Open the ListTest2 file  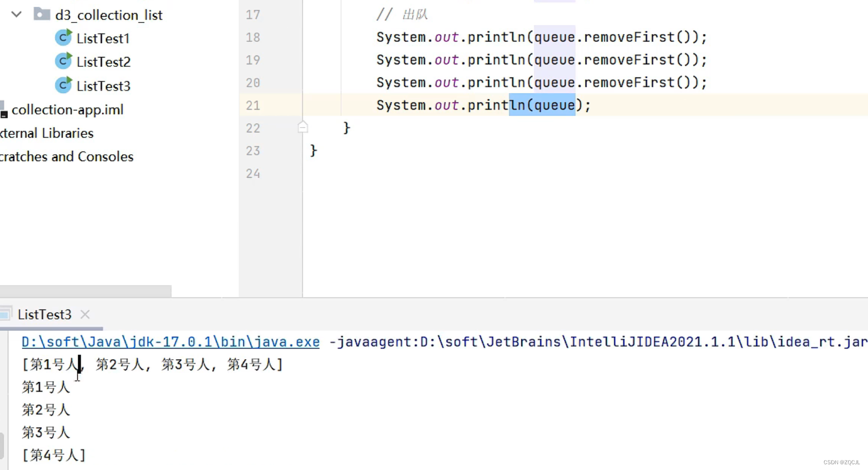point(103,62)
